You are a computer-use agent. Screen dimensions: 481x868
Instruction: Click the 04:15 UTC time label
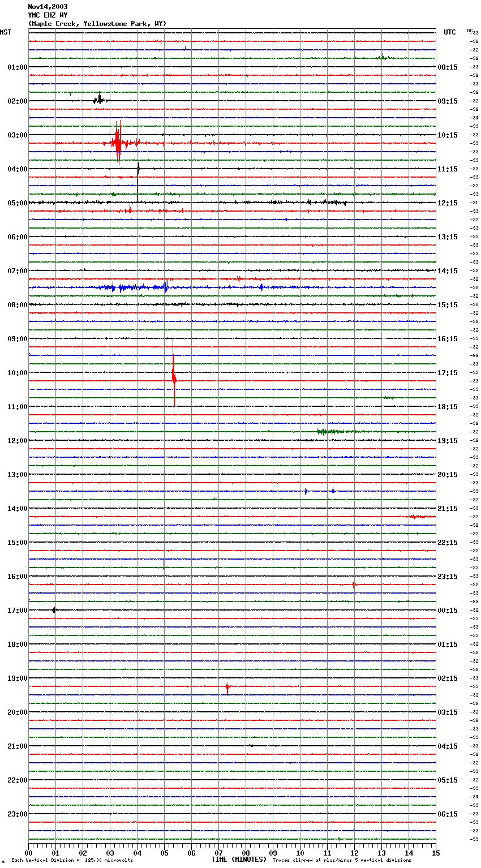(x=448, y=746)
